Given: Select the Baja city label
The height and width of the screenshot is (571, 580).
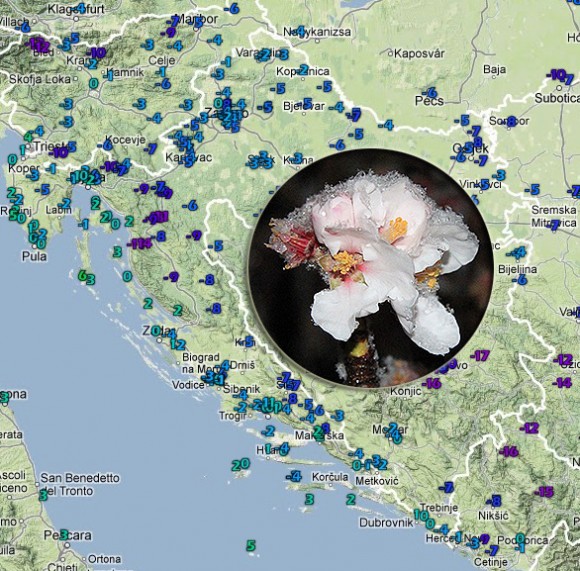Looking at the screenshot, I should tap(495, 70).
